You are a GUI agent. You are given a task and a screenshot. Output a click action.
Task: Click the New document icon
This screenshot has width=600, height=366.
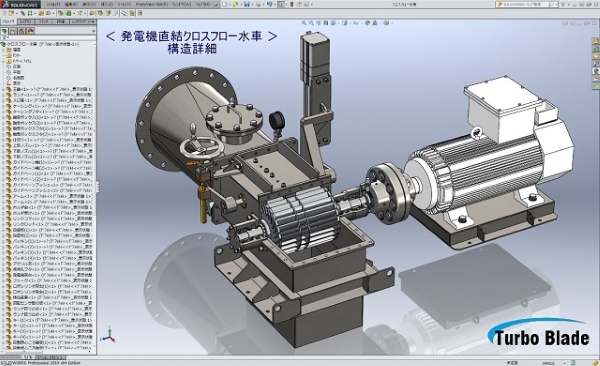(225, 4)
